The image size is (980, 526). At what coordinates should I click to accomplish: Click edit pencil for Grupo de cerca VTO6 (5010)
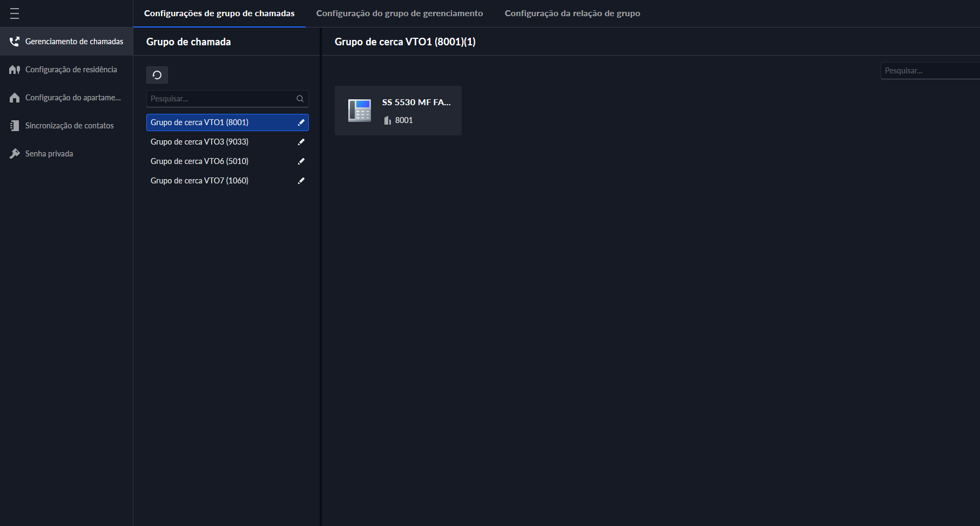coord(301,161)
